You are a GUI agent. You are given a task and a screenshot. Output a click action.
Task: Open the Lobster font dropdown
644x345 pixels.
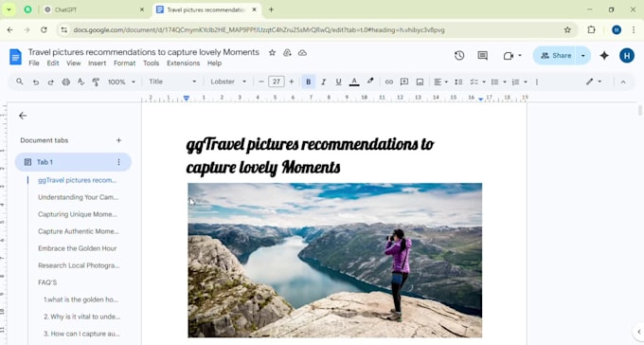(228, 82)
